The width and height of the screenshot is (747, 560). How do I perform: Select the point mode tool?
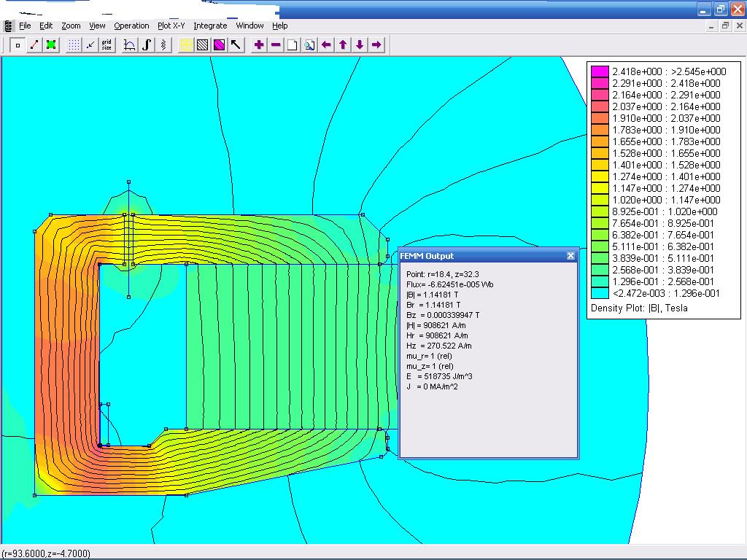point(18,45)
